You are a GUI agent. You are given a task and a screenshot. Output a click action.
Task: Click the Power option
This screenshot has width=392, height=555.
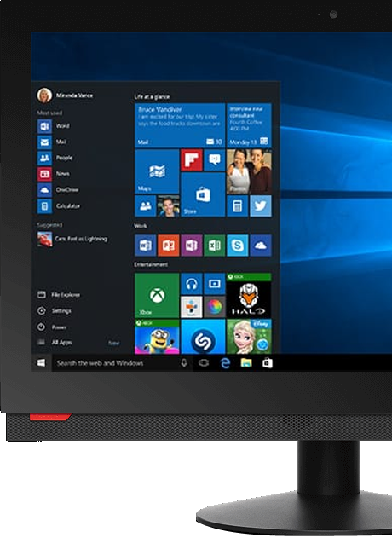click(52, 327)
